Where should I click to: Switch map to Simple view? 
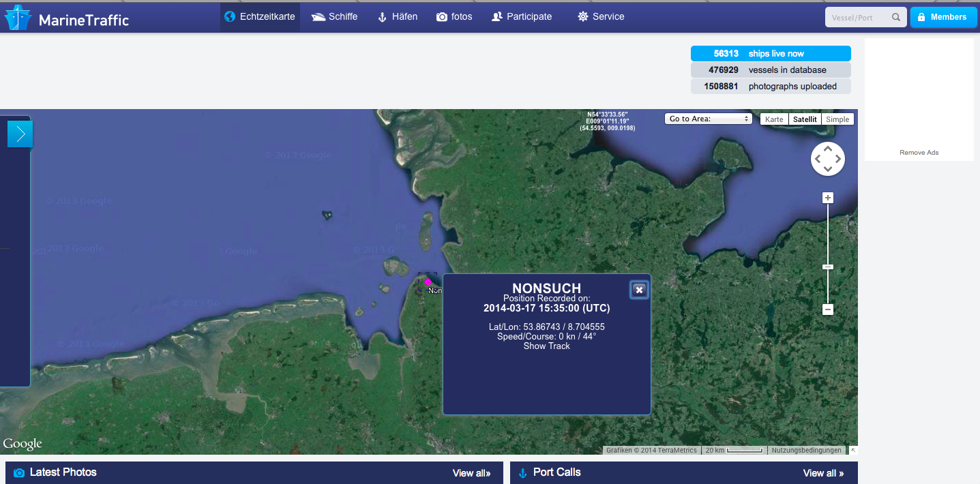[x=837, y=119]
